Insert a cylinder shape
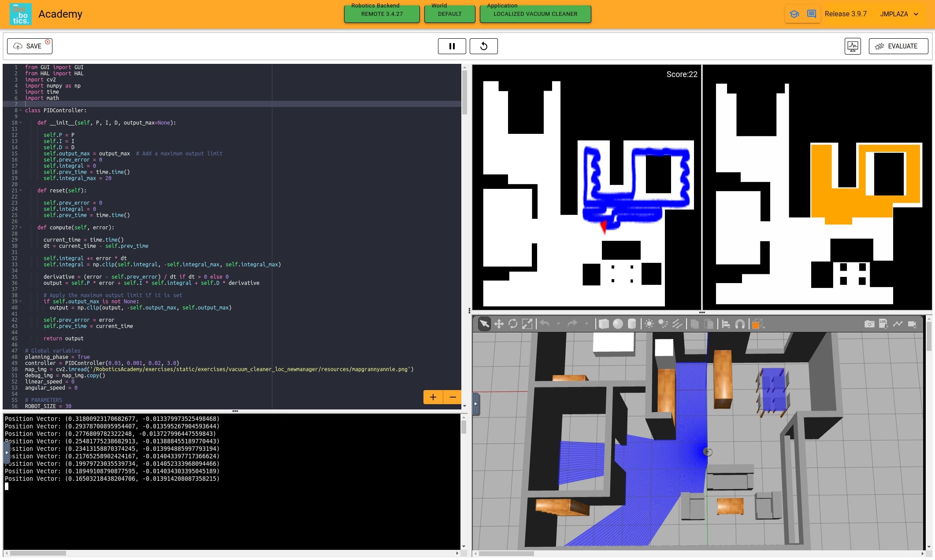The image size is (935, 560). coord(631,324)
